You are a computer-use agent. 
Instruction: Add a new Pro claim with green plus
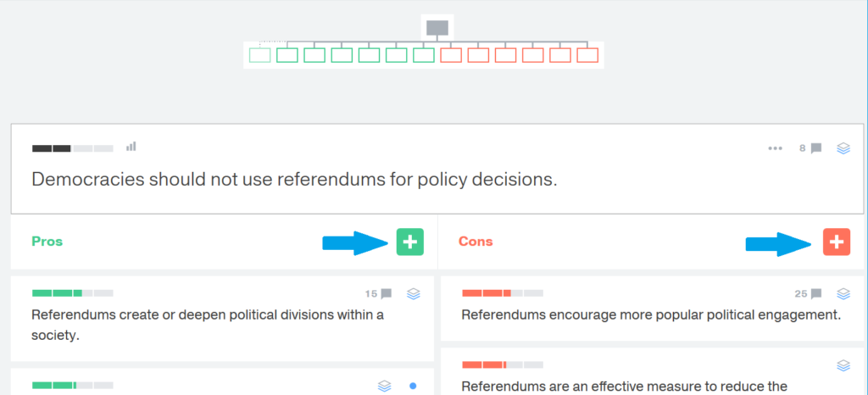pyautogui.click(x=409, y=242)
